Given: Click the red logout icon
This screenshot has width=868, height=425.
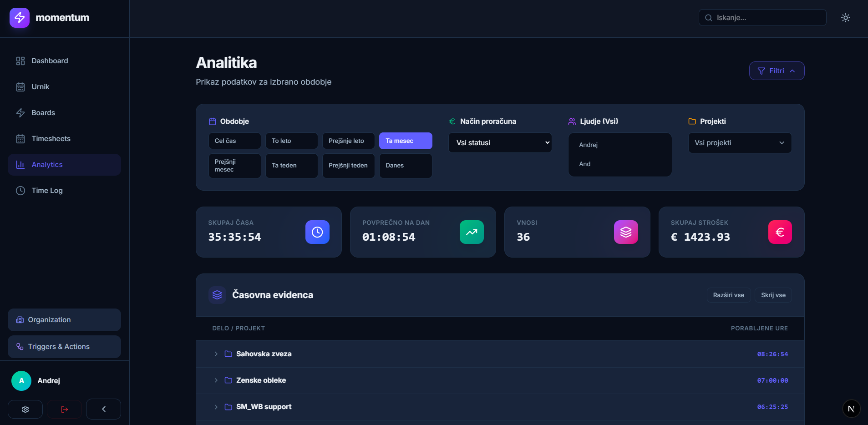Looking at the screenshot, I should [65, 409].
